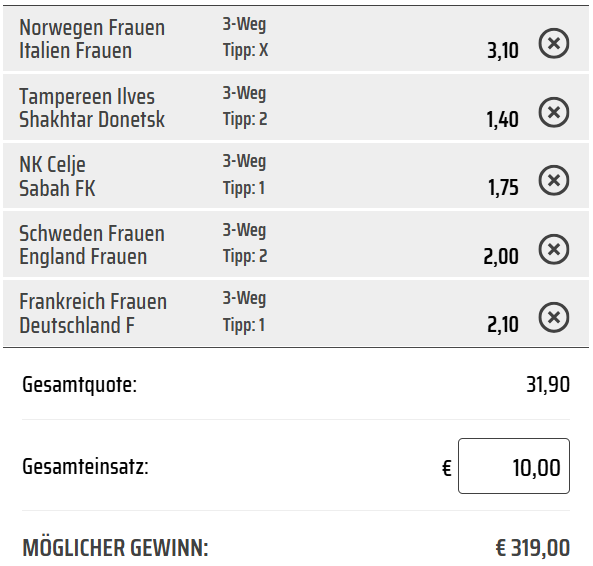This screenshot has width=593, height=566.
Task: Click the Shakhtar Donetsk team name
Action: coord(92,119)
